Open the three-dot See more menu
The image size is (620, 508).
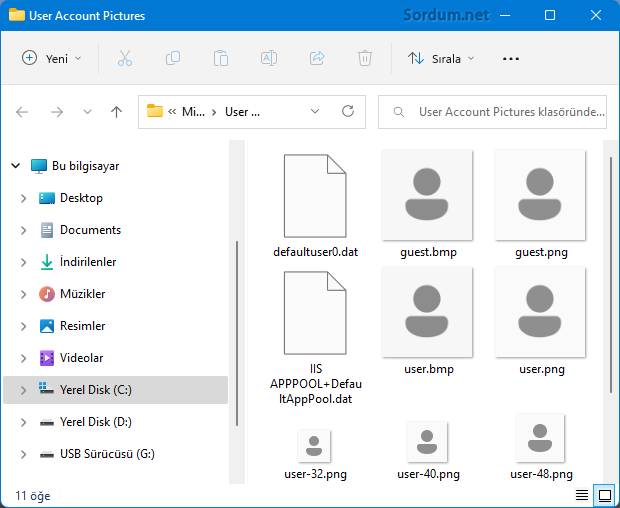click(510, 59)
